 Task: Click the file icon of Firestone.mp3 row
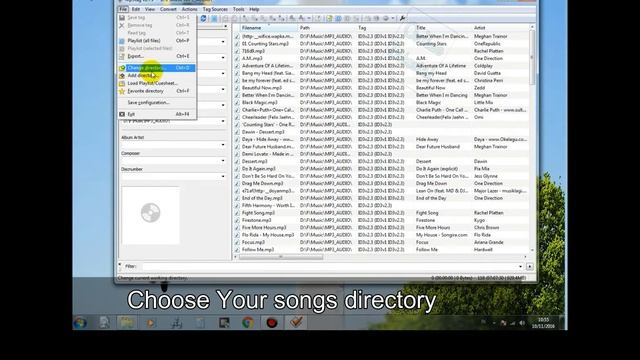[237, 220]
